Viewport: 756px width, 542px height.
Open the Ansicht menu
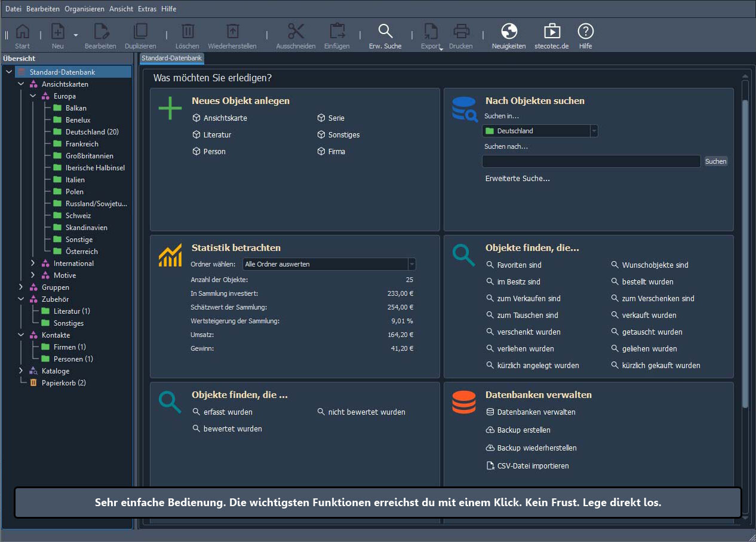[x=121, y=9]
